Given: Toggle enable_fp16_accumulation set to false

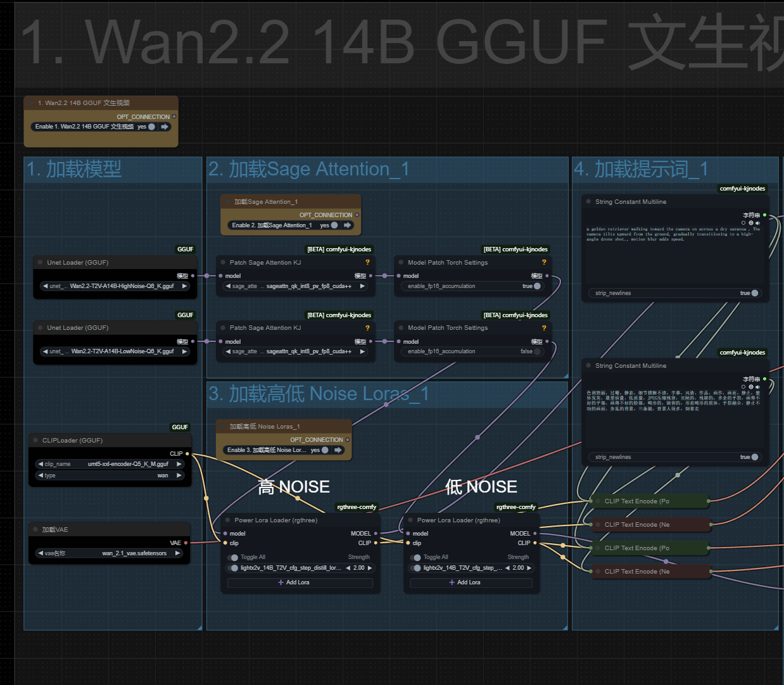Looking at the screenshot, I should [x=537, y=351].
